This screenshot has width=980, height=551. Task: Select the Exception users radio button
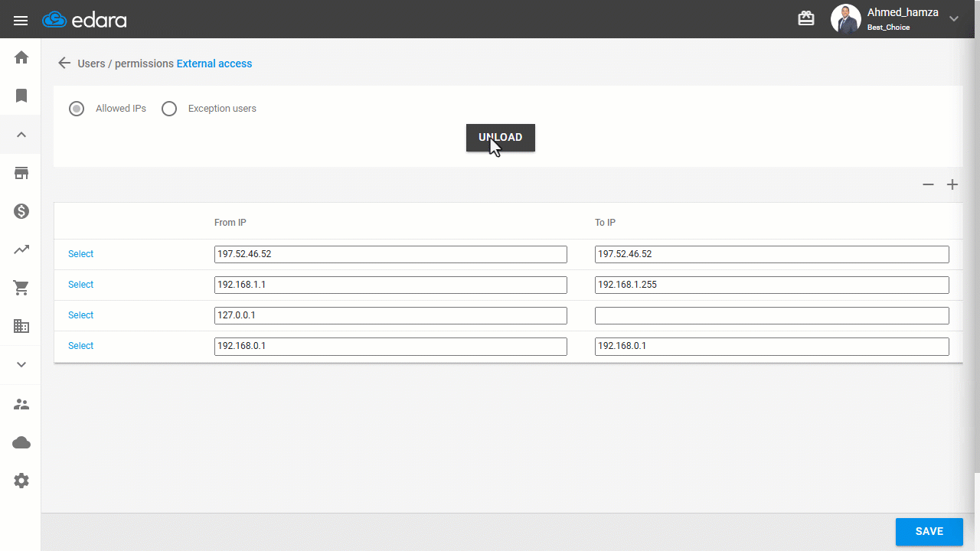click(x=169, y=109)
